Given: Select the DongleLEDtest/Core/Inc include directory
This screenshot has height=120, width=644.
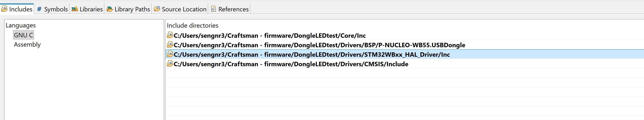Looking at the screenshot, I should coord(405,35).
